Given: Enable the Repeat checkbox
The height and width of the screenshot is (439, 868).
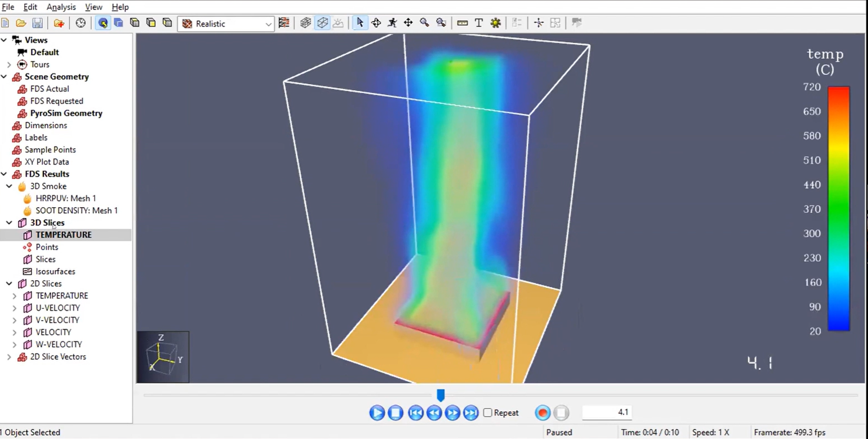Looking at the screenshot, I should pos(488,413).
